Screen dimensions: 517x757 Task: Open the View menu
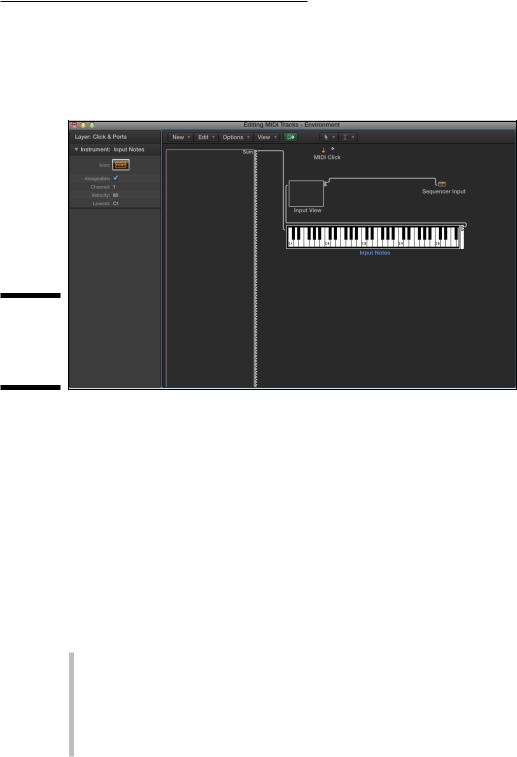coord(267,137)
